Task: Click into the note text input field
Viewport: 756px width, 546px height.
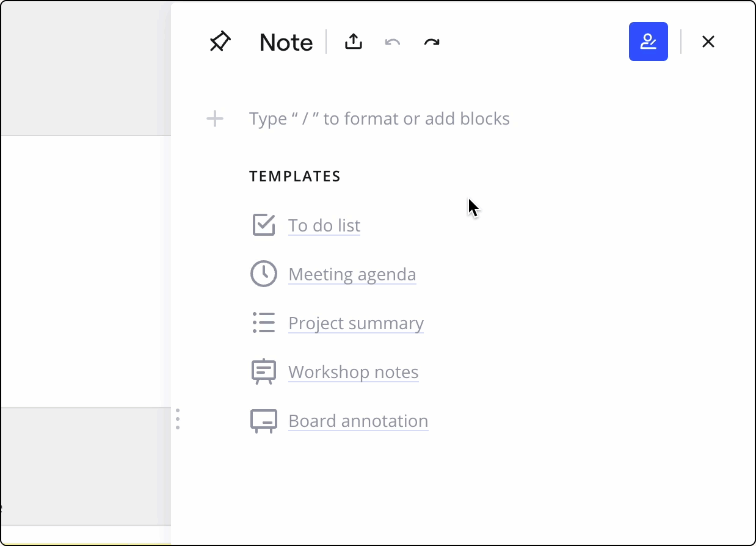Action: point(379,118)
